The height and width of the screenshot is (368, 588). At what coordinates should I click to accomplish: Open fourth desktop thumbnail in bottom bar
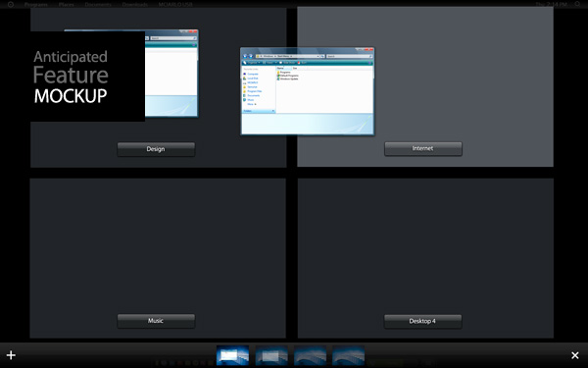coord(348,355)
